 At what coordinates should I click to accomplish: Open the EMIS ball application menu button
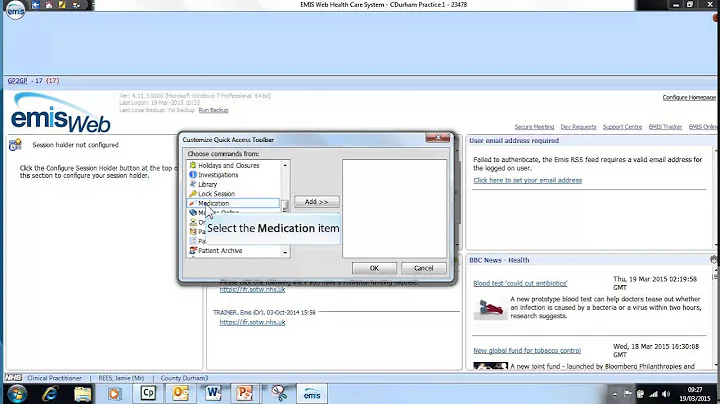pos(15,10)
